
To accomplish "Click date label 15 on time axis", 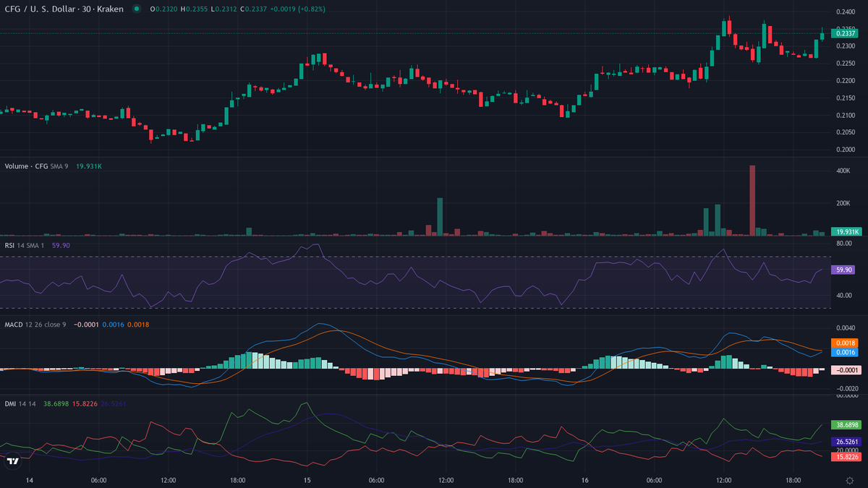I will pyautogui.click(x=307, y=480).
